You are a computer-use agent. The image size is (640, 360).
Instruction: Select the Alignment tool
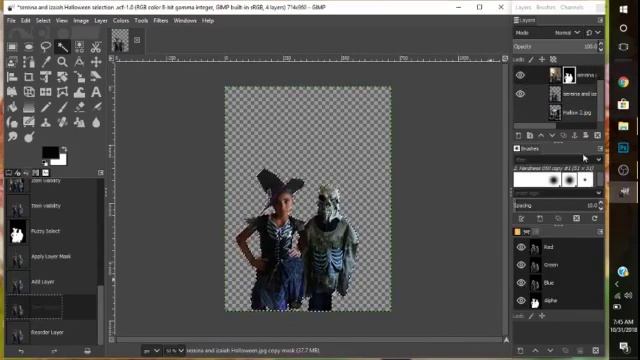pyautogui.click(x=12, y=77)
